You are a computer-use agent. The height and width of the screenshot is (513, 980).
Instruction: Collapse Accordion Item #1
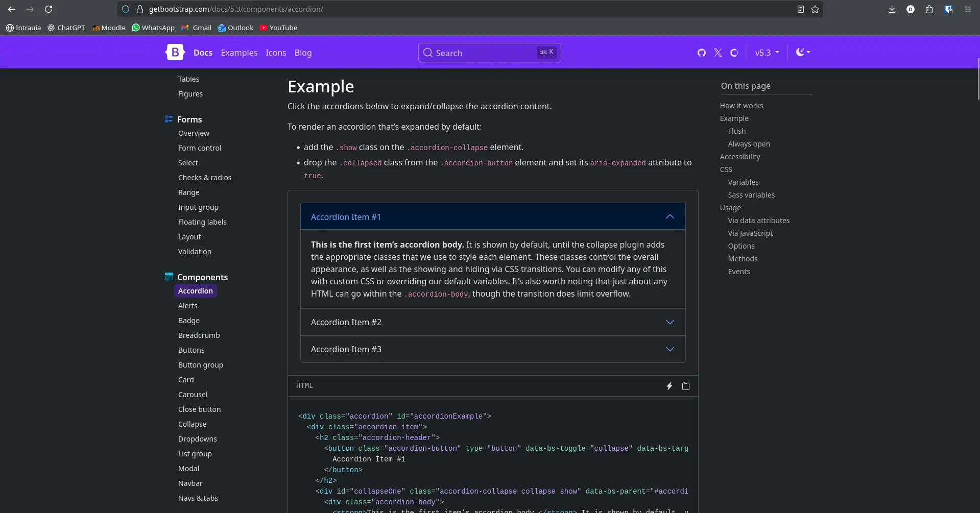click(492, 216)
